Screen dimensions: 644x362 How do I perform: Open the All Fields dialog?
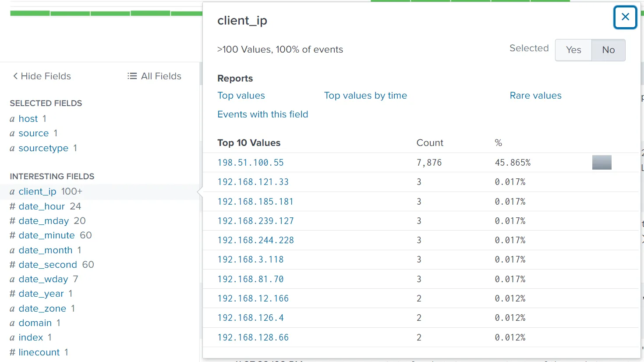(154, 76)
